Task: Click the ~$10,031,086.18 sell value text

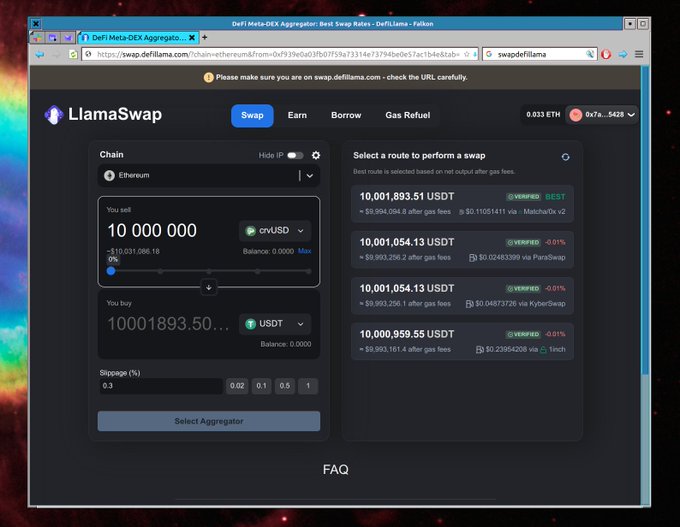Action: 134,251
